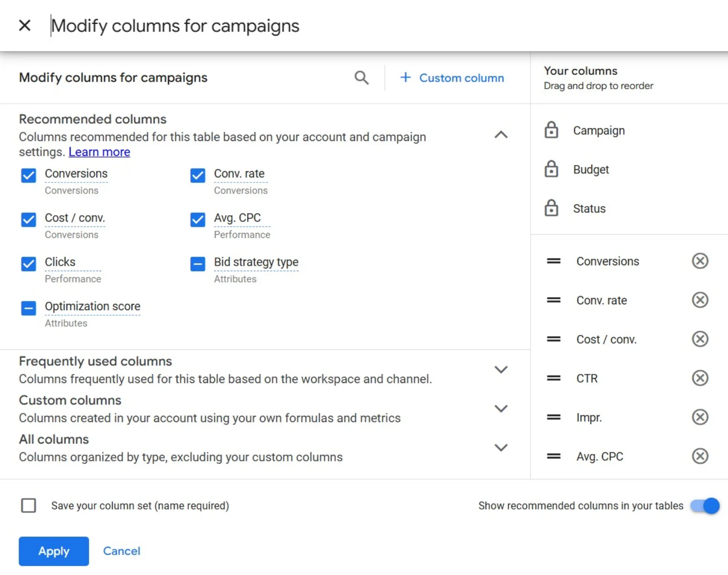Remove Conv. rate from Your columns

[x=700, y=300]
